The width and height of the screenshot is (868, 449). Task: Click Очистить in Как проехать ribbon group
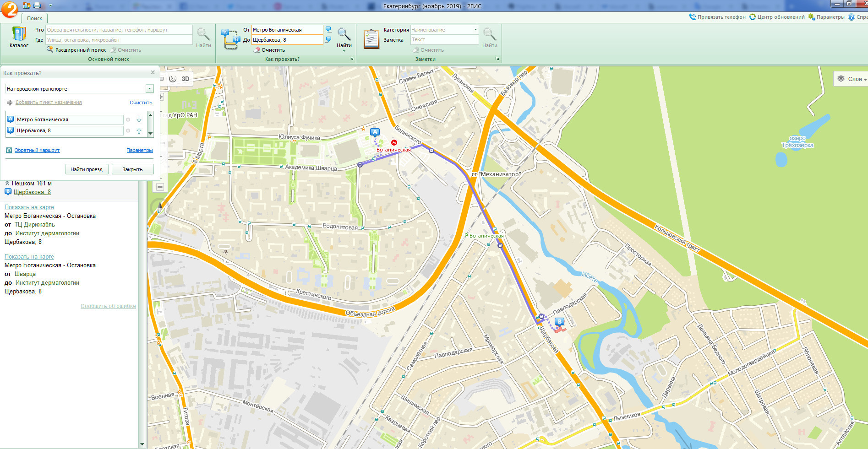(x=270, y=50)
